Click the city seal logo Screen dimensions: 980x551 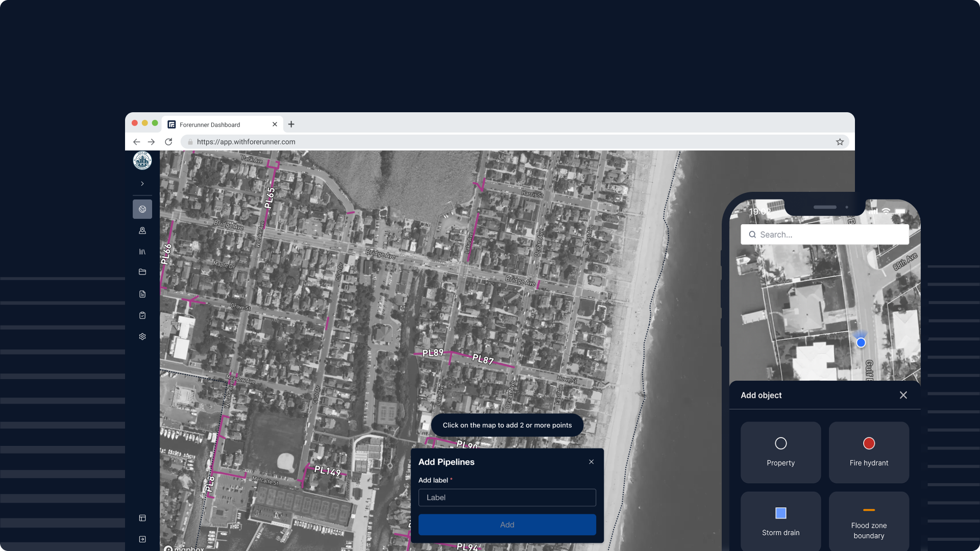pos(142,161)
